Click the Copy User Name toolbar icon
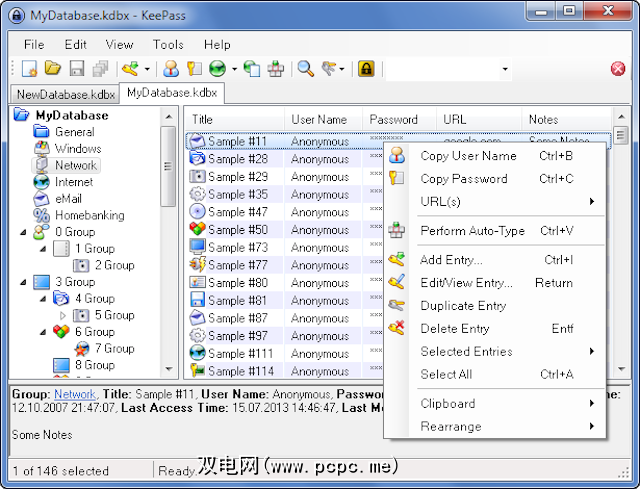 pyautogui.click(x=171, y=69)
